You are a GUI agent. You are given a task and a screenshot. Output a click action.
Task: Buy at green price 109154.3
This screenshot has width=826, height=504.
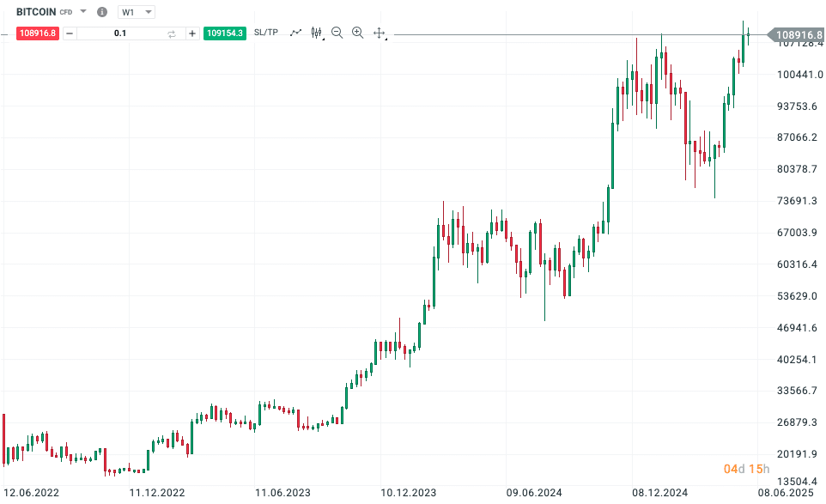pos(225,33)
